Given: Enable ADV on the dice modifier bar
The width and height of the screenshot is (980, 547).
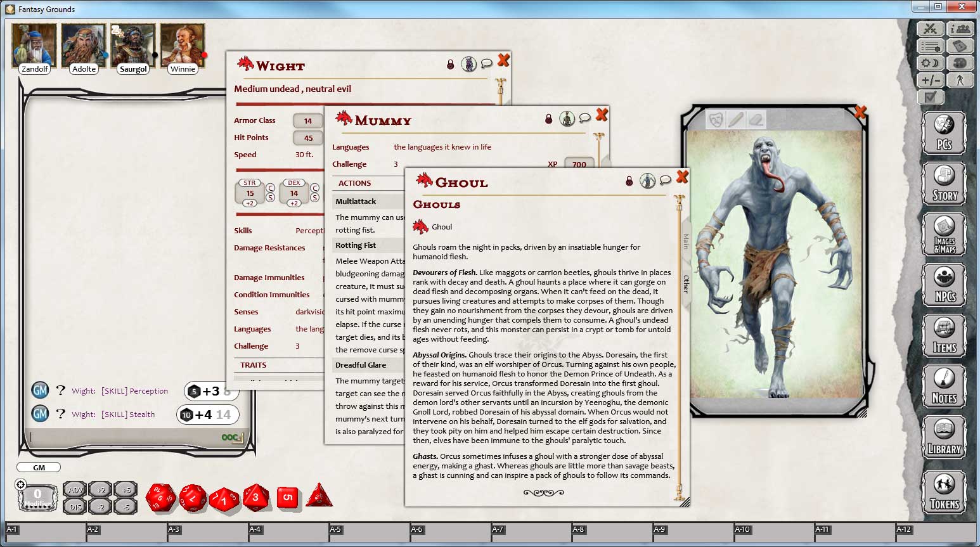Looking at the screenshot, I should click(75, 489).
